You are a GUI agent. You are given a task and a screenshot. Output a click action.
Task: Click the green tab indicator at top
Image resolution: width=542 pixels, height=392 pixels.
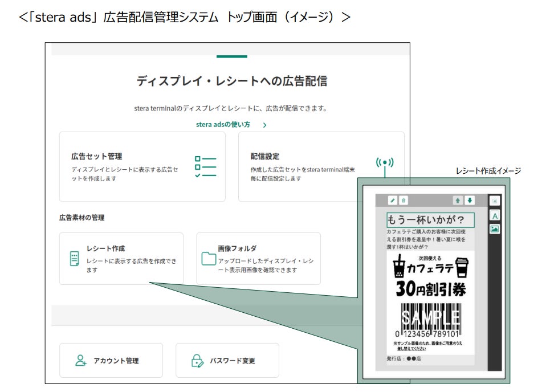tap(232, 56)
